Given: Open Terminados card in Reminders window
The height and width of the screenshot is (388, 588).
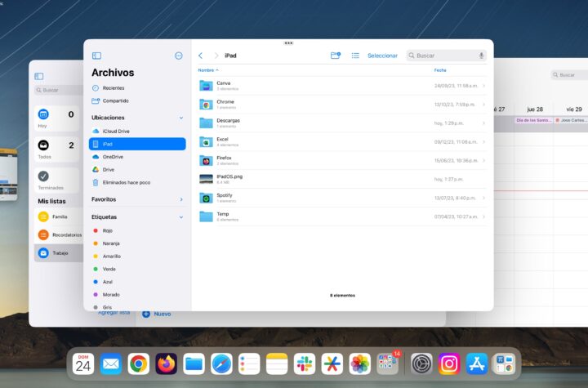Looking at the screenshot, I should pyautogui.click(x=56, y=181).
